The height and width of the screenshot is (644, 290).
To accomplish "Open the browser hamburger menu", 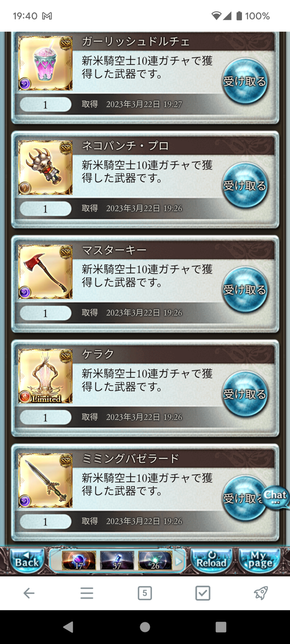I will tap(87, 593).
